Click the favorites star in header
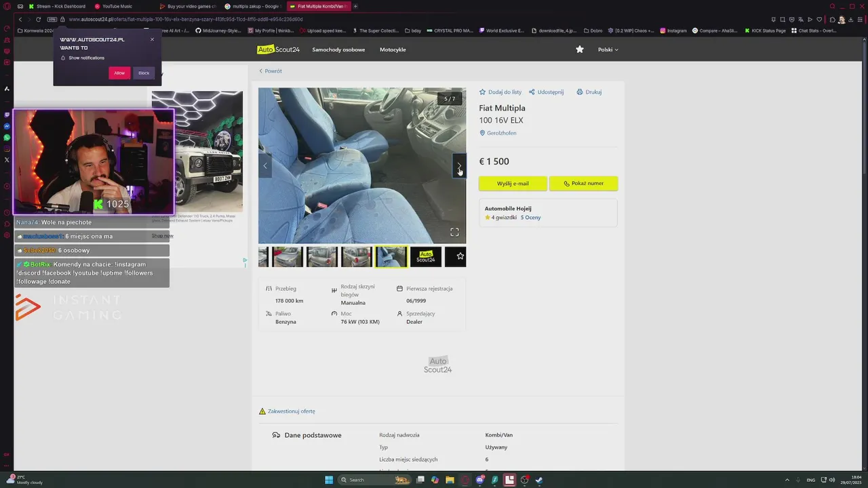Screen dimensions: 868x488 point(580,49)
